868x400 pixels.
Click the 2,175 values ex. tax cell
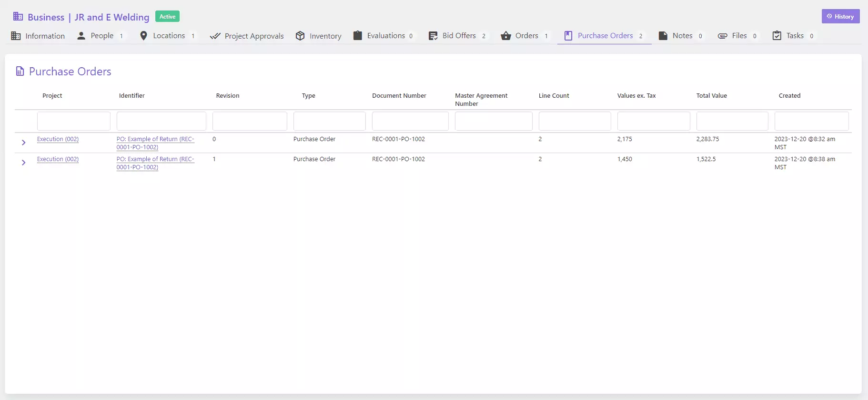(625, 139)
